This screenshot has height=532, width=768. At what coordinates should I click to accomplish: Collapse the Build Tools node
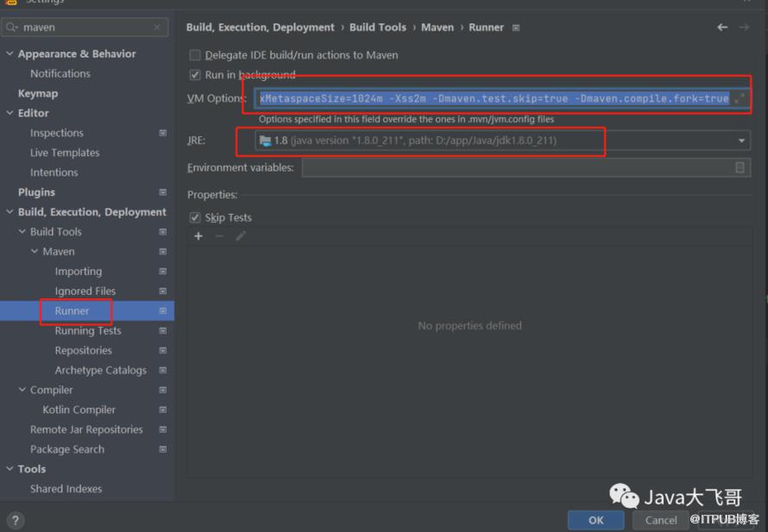point(22,231)
